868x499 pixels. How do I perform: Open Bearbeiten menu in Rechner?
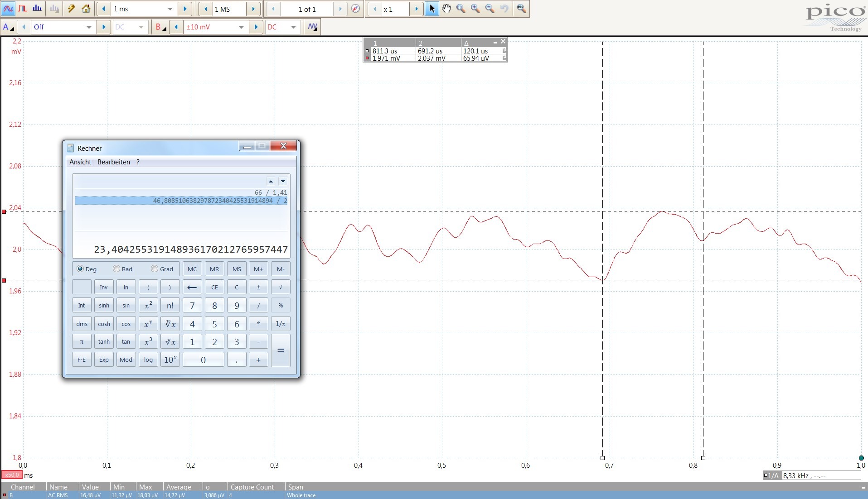(114, 162)
